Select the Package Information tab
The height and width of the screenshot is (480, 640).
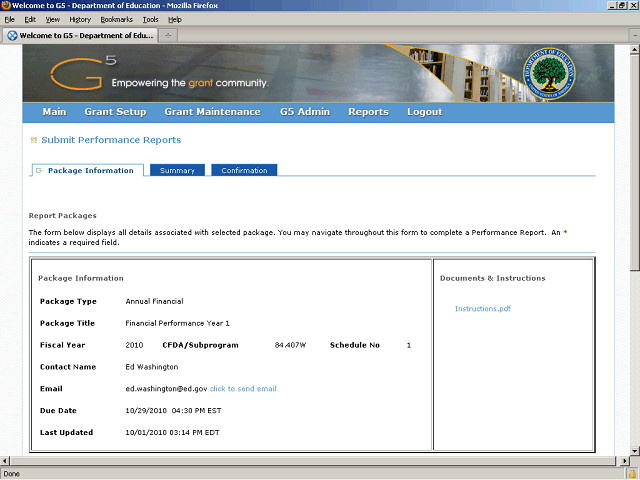87,170
